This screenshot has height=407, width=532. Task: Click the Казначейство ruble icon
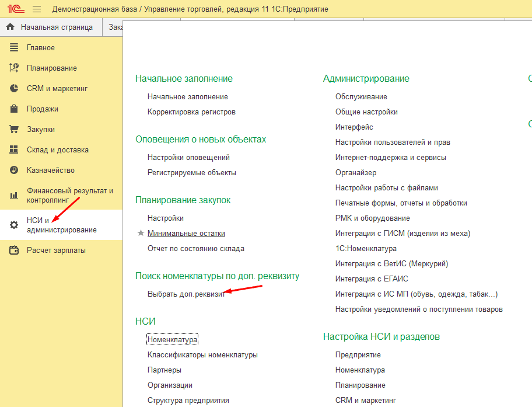pyautogui.click(x=14, y=170)
